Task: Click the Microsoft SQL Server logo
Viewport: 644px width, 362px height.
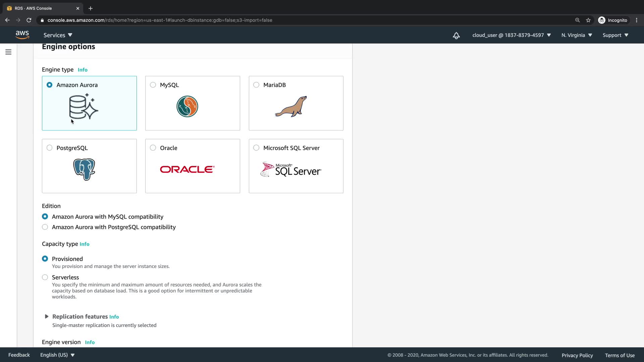Action: pos(291,170)
